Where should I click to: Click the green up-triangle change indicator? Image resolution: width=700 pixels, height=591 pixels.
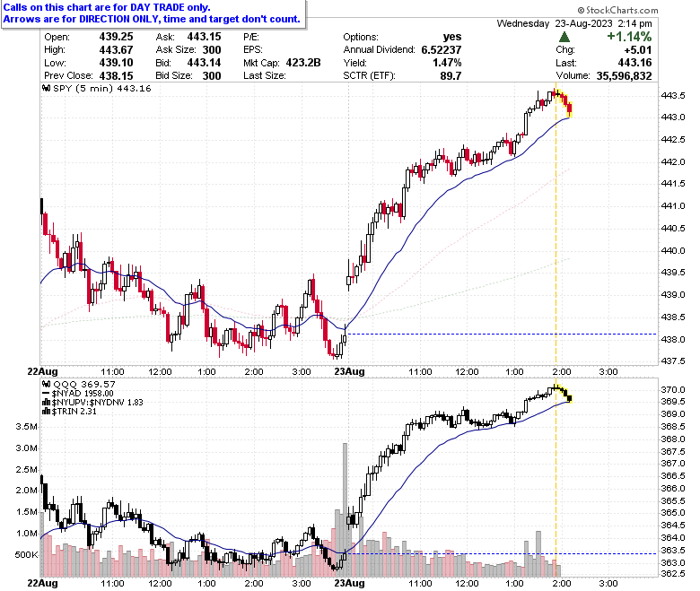pos(564,37)
